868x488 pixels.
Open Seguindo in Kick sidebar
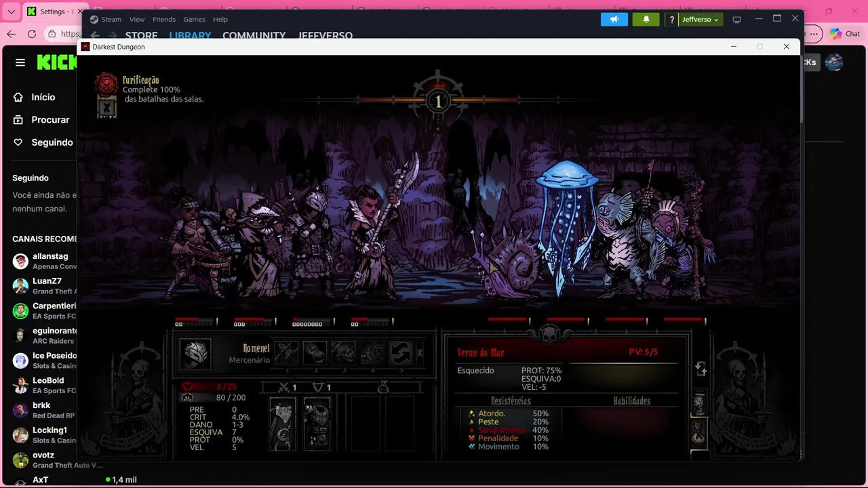click(43, 142)
